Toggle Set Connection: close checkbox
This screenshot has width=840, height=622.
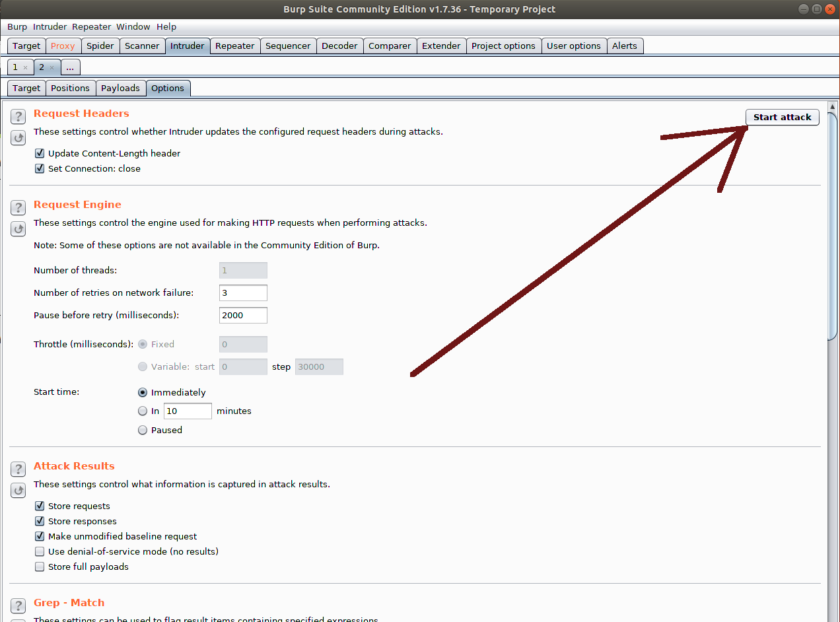coord(40,168)
